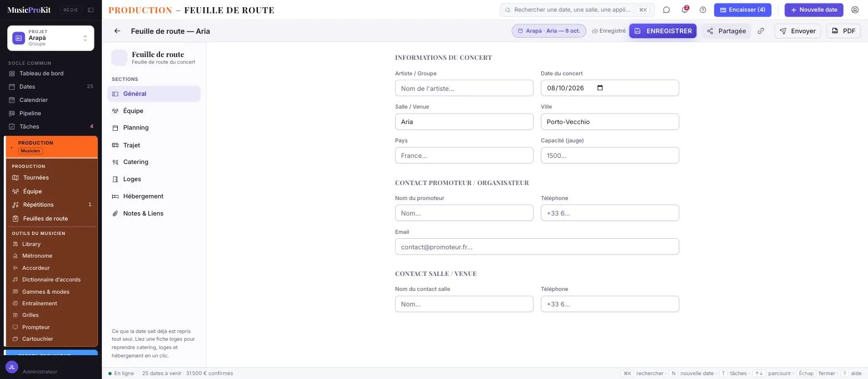
Task: Open the Loges section
Action: 154,179
